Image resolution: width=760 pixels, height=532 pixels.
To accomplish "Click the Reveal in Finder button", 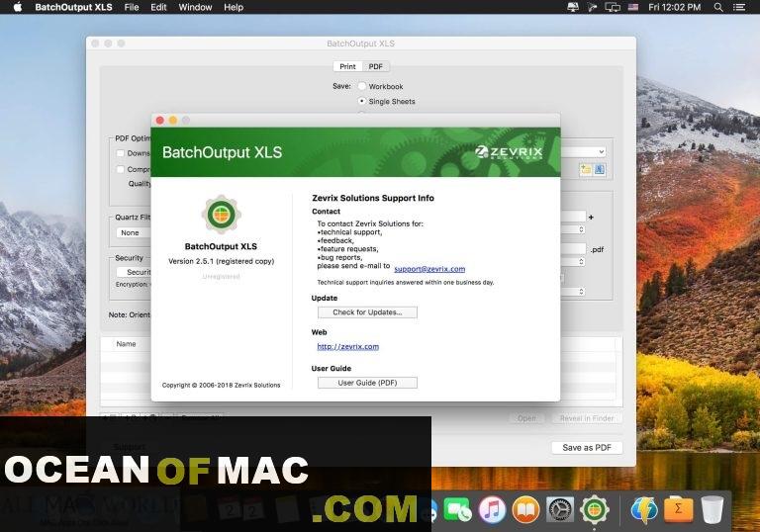I will (x=587, y=418).
